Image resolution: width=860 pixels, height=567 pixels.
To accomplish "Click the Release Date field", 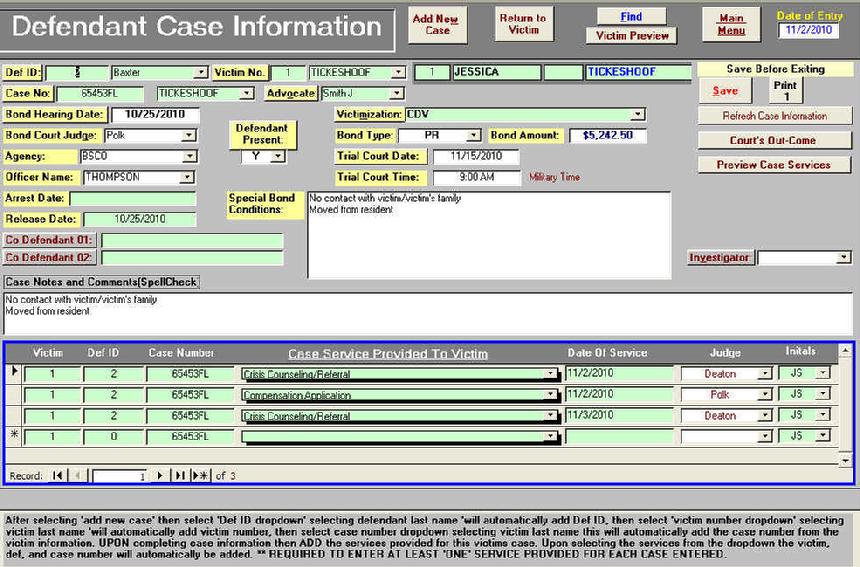I will [139, 219].
